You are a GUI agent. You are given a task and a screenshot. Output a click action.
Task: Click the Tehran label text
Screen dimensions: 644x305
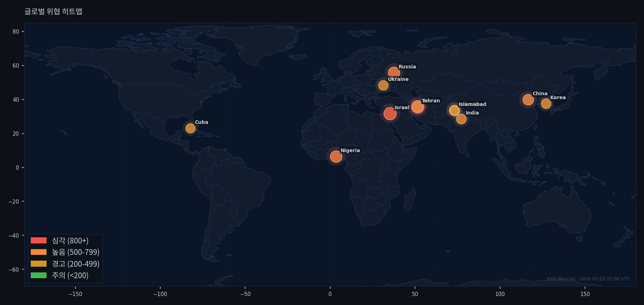(431, 101)
